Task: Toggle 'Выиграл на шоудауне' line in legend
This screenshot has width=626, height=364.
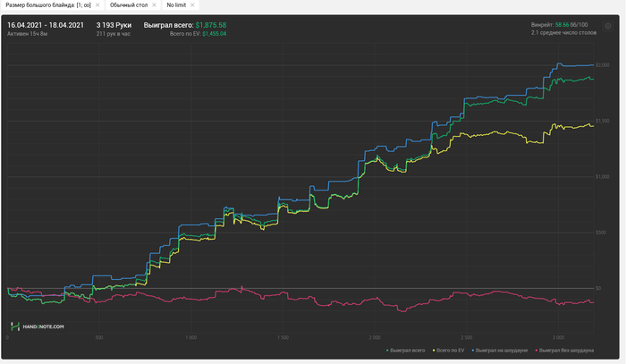Action: [x=500, y=351]
